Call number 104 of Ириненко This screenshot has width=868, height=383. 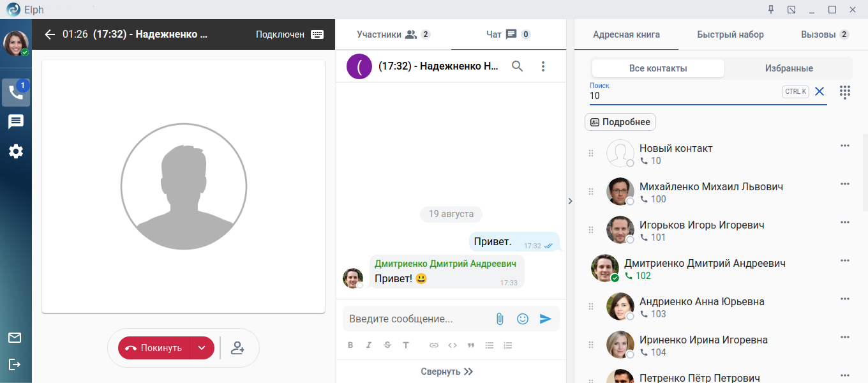pyautogui.click(x=653, y=352)
